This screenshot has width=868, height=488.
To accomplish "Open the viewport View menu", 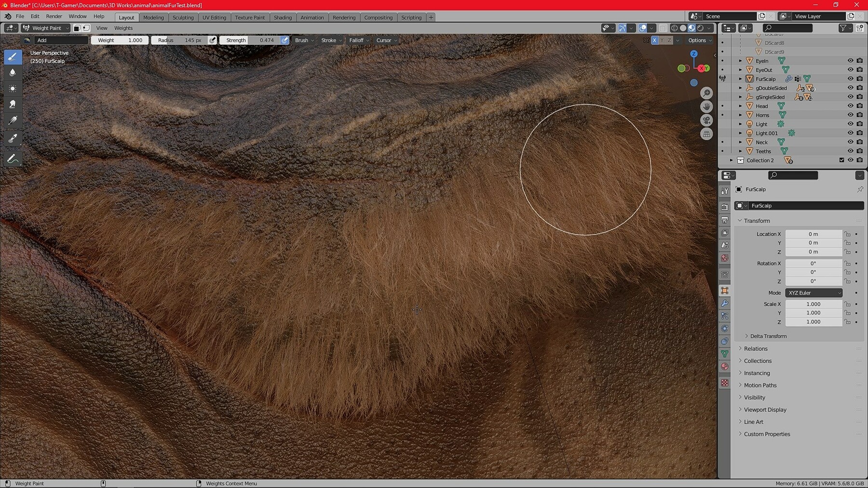I will point(102,28).
